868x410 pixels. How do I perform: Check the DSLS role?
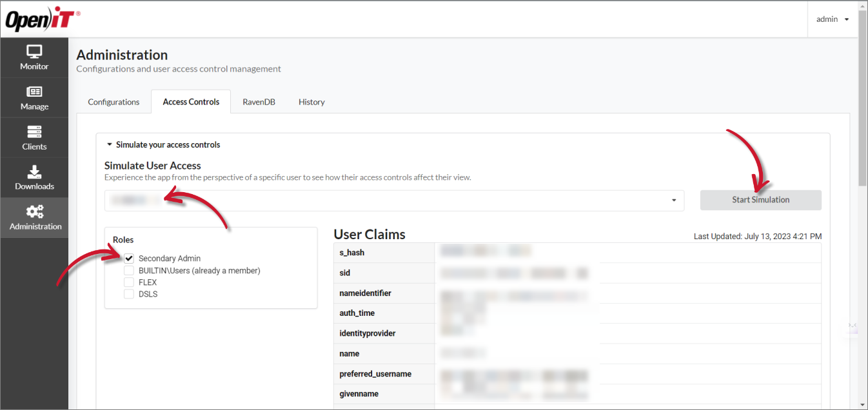point(128,294)
